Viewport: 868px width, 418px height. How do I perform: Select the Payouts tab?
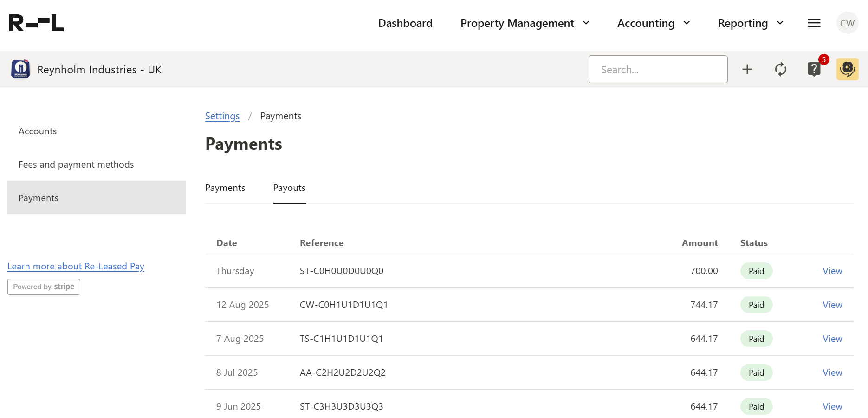(289, 188)
